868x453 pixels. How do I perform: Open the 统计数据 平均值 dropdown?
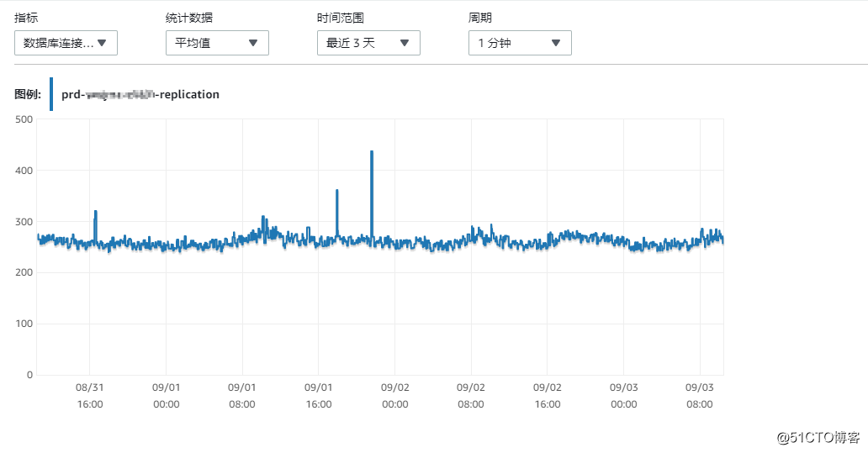[217, 43]
